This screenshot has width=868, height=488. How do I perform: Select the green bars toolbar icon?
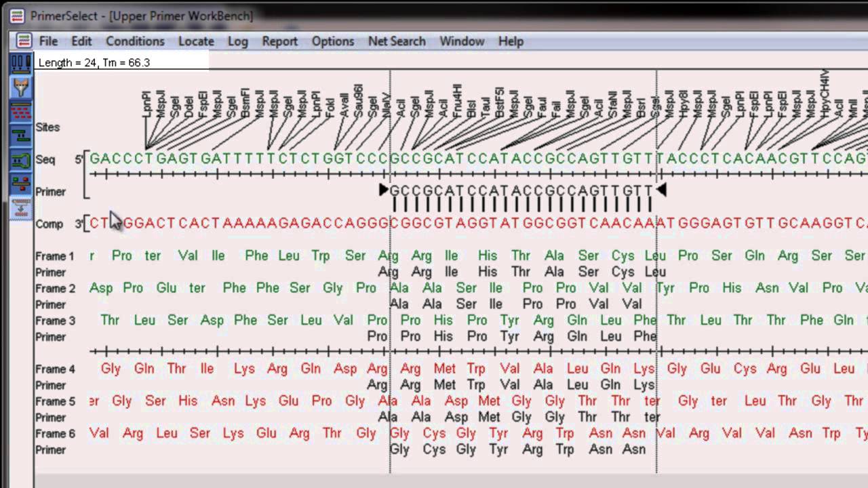[21, 136]
